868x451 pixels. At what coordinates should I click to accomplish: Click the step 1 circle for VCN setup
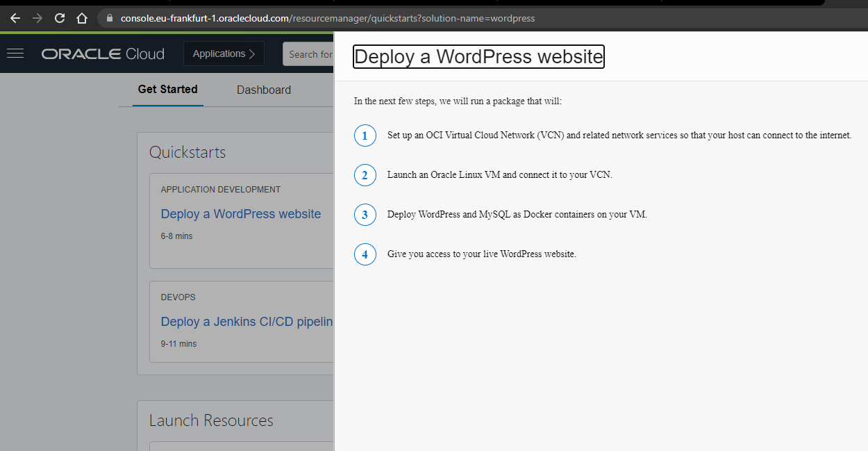(365, 136)
